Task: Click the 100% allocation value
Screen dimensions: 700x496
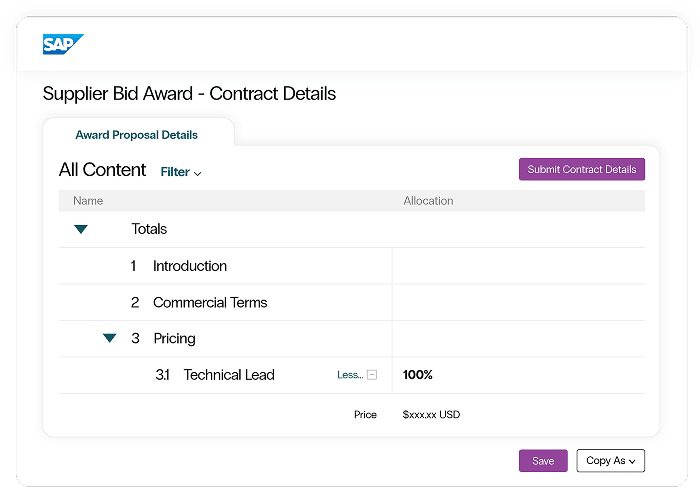Action: (x=417, y=375)
